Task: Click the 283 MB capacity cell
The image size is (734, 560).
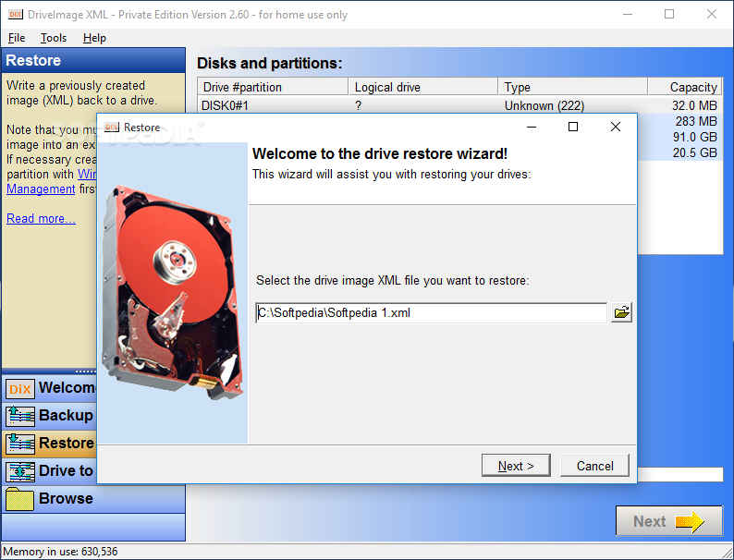Action: 696,122
